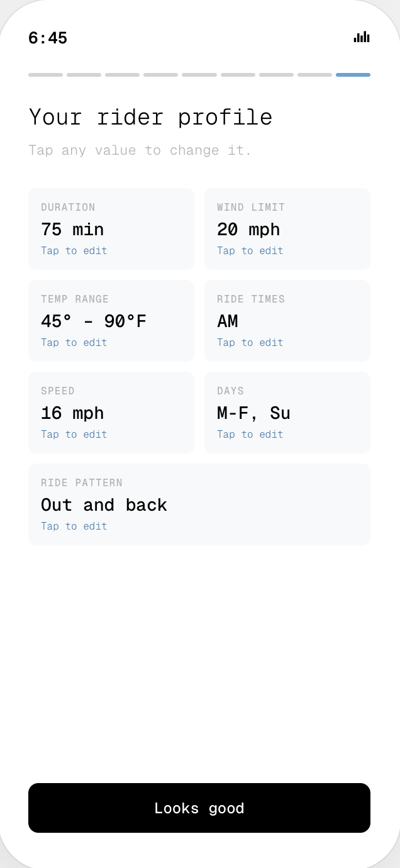
Task: Tap the signal bars status icon
Action: (362, 37)
